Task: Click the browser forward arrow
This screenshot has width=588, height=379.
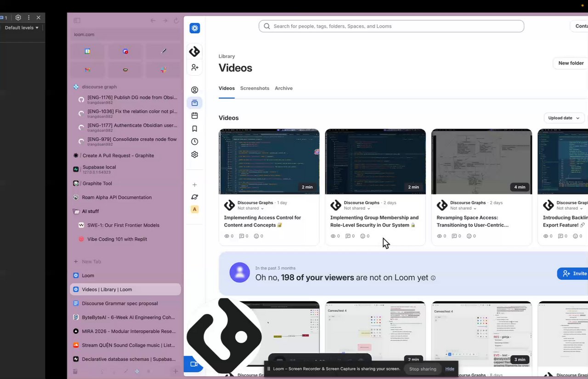Action: click(x=165, y=21)
